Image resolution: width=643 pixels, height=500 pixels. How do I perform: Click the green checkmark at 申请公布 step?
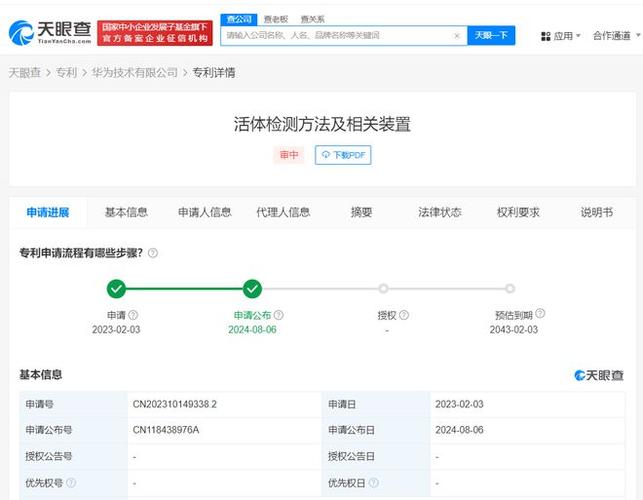point(252,289)
